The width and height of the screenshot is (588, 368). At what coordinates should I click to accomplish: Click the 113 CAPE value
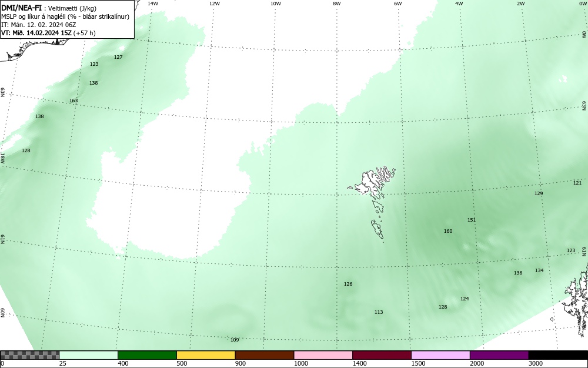pyautogui.click(x=379, y=312)
